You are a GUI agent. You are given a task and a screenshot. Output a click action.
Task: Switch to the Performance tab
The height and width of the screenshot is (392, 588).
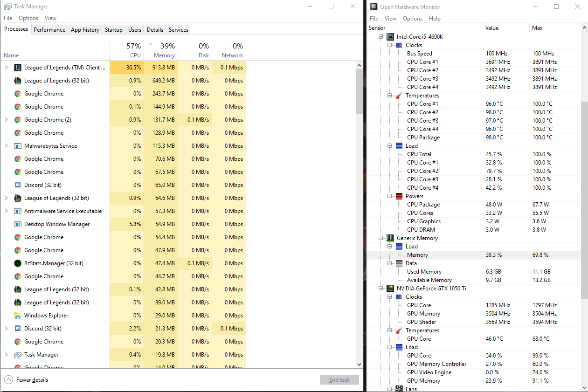[49, 29]
